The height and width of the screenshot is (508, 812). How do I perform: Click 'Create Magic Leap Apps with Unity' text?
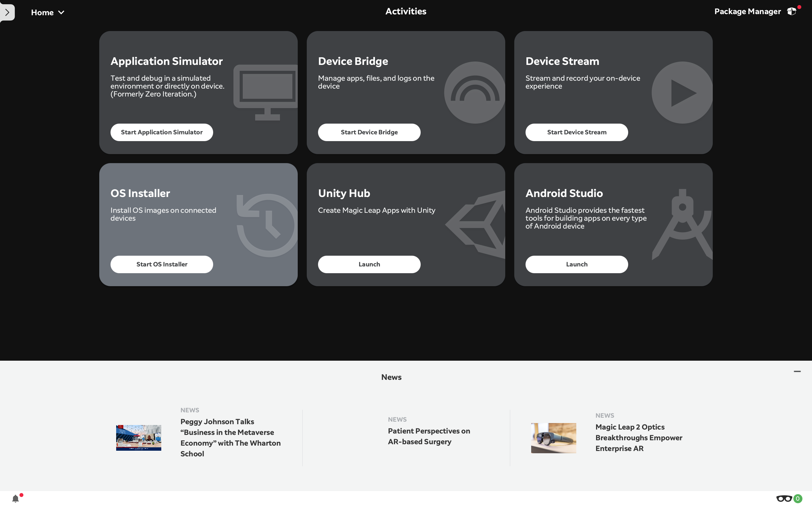point(376,210)
